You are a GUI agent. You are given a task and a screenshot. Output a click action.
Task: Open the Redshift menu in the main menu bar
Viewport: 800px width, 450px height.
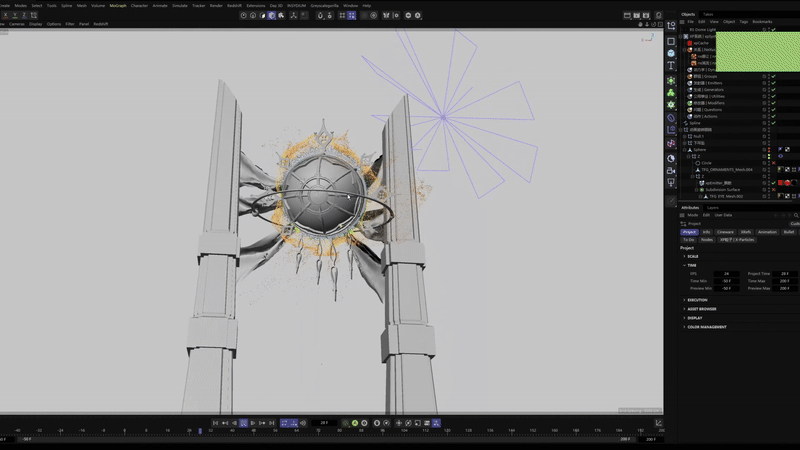coord(234,6)
